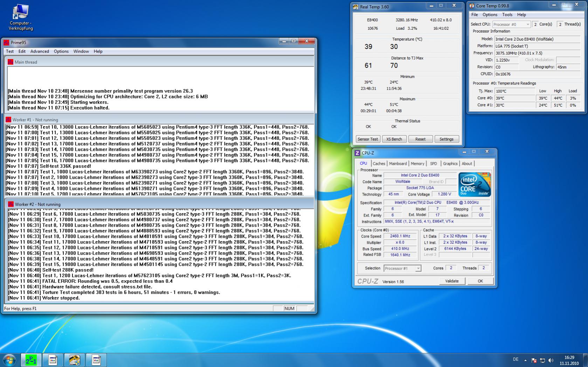Click the Level 2 cache value 6144 KBytes
The height and width of the screenshot is (367, 588).
[x=455, y=249]
